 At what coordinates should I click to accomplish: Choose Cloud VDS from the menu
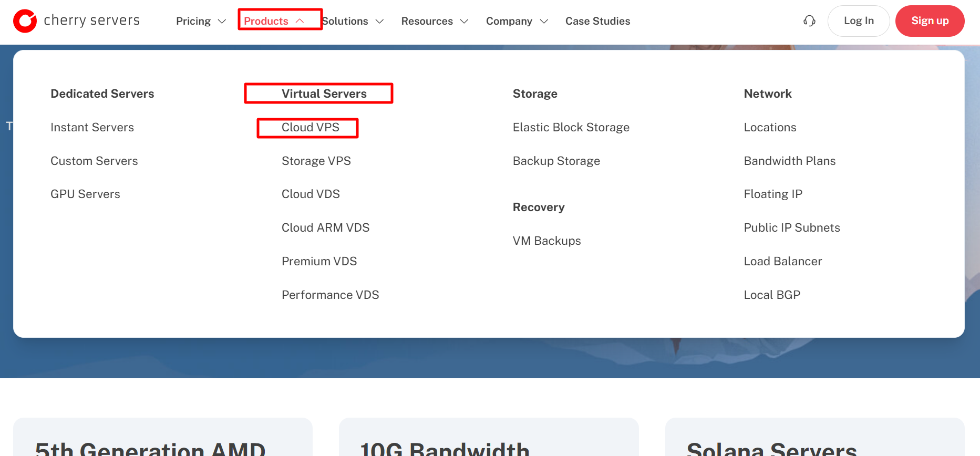311,194
